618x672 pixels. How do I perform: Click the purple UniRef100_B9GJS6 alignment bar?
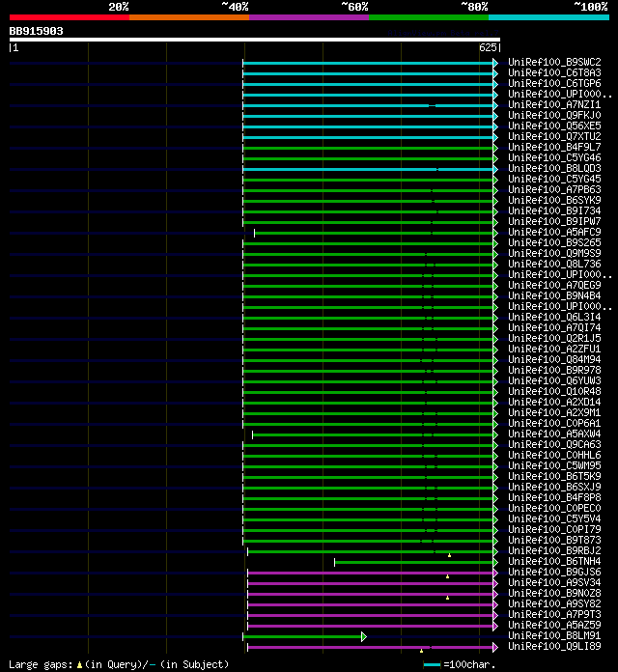click(x=371, y=573)
